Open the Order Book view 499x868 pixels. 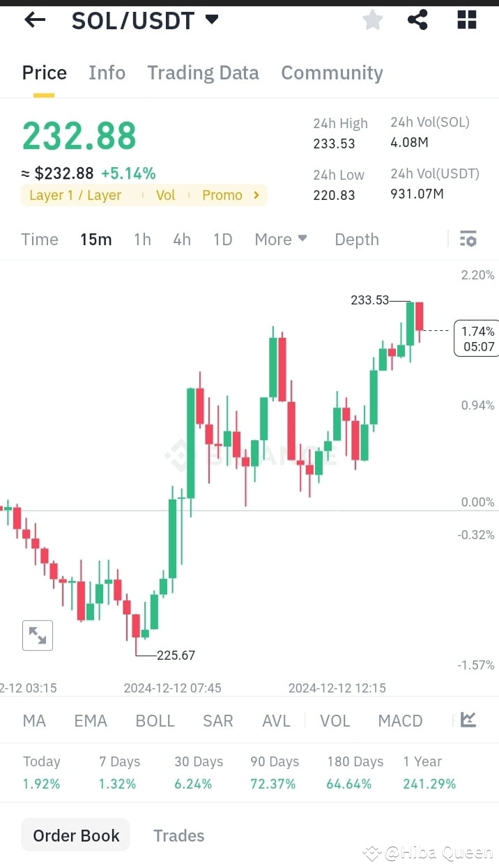pos(75,835)
